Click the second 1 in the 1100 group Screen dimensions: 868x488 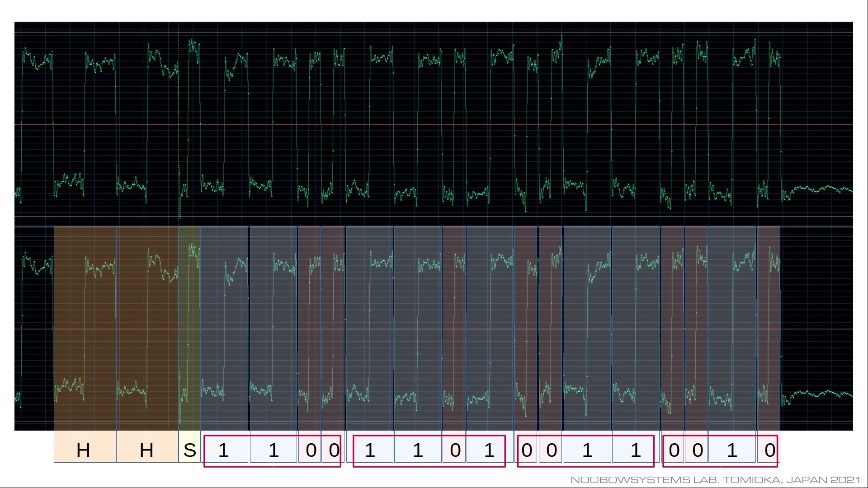tap(274, 446)
